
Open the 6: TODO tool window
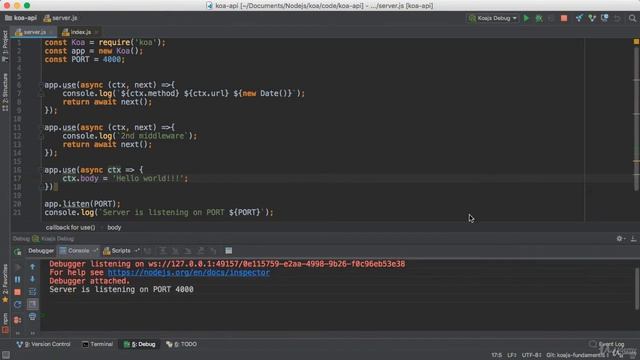(x=182, y=344)
